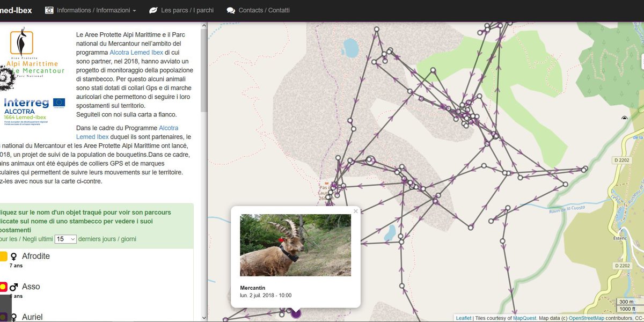Close the Mercantin popup

pyautogui.click(x=355, y=211)
